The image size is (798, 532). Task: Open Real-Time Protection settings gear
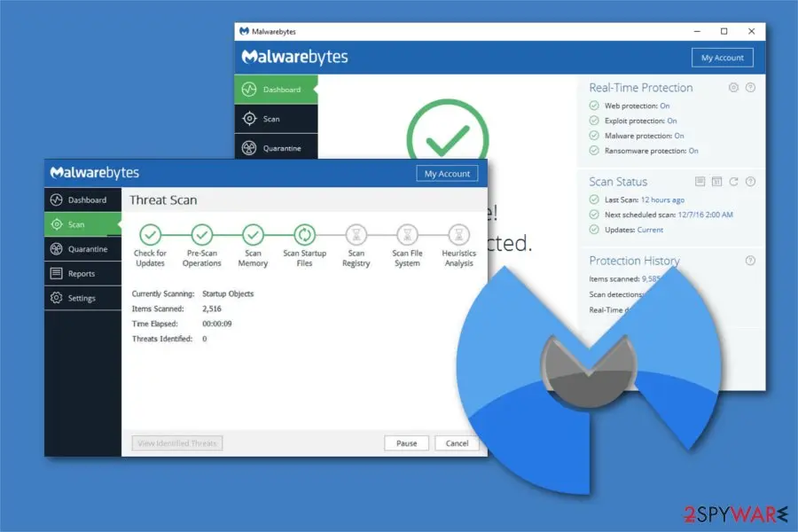tap(733, 88)
